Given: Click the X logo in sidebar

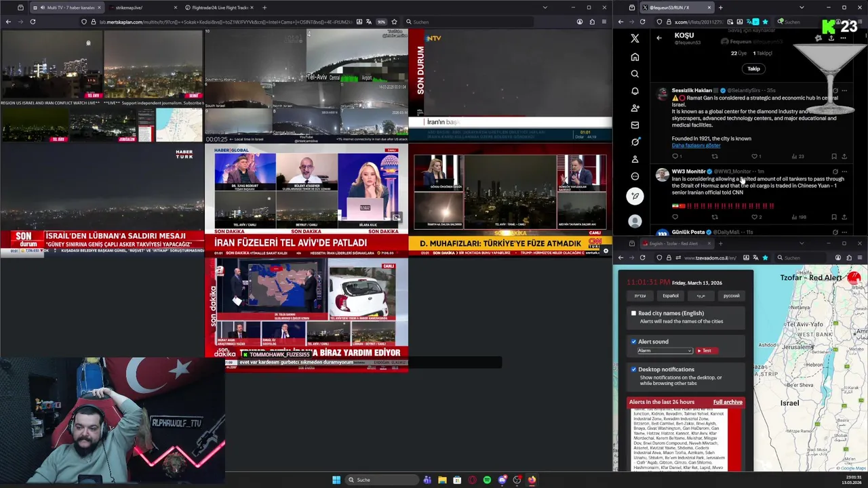Looking at the screenshot, I should click(x=635, y=39).
